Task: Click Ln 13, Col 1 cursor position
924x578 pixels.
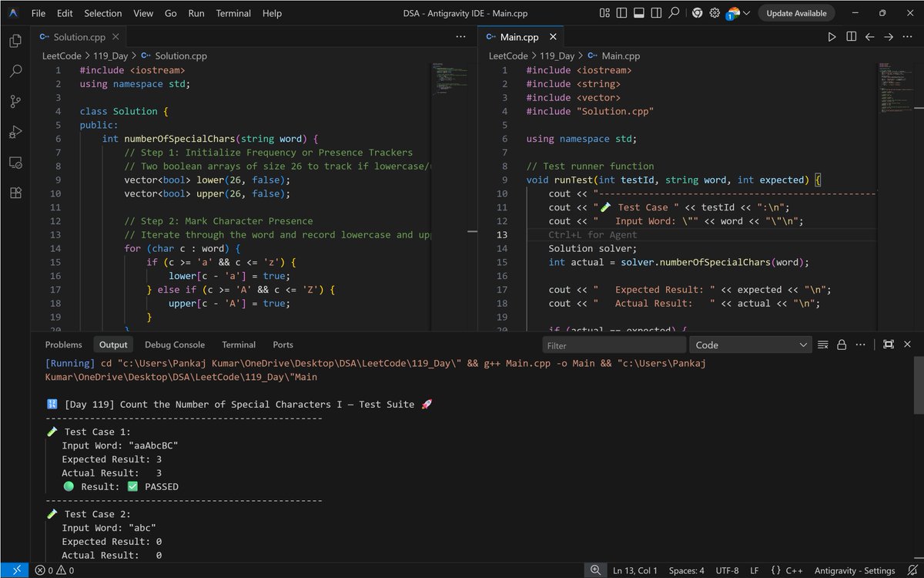Action: point(635,570)
